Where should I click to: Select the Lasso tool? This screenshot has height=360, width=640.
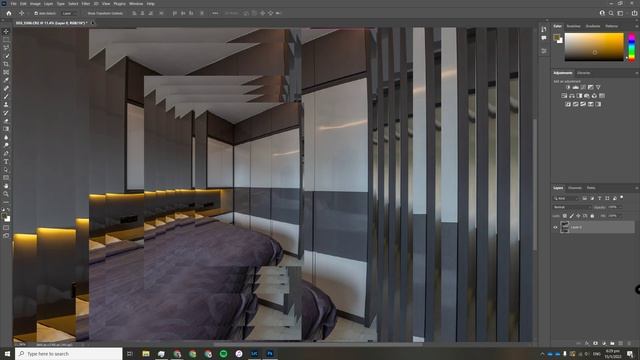(x=6, y=48)
